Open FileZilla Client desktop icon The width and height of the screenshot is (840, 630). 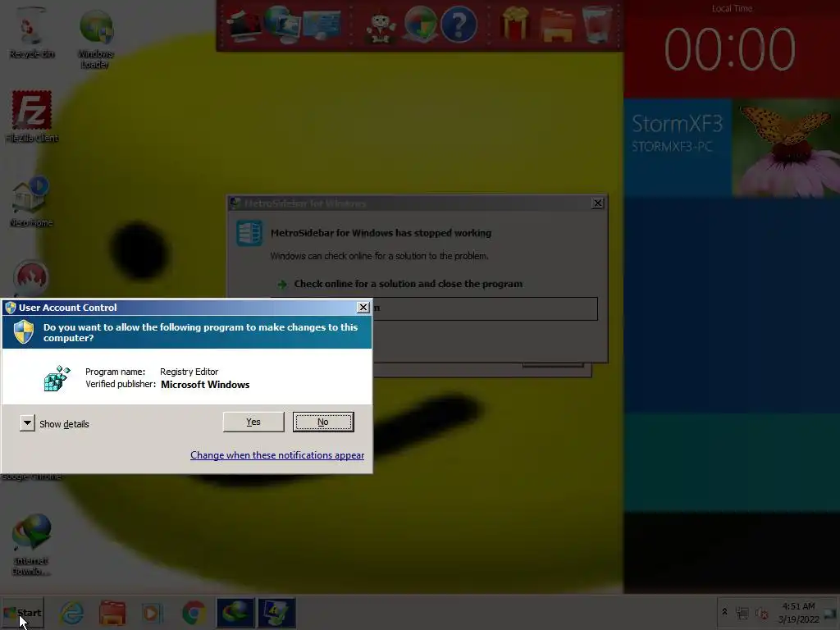[32, 116]
